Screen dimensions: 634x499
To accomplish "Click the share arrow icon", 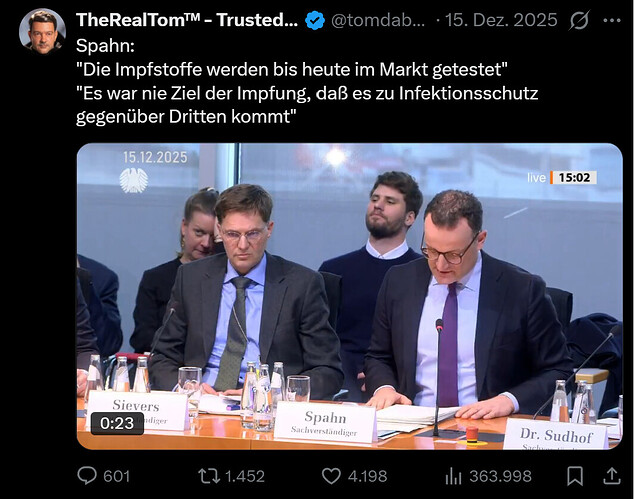I will (x=613, y=476).
